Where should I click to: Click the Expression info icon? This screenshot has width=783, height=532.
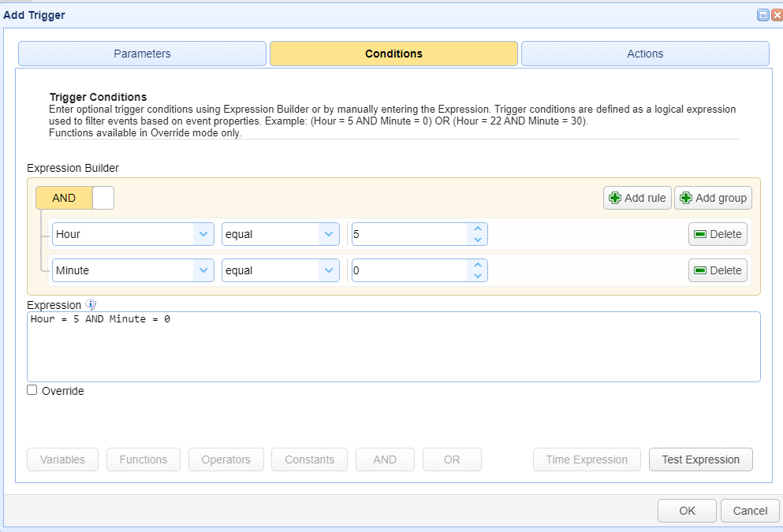[x=91, y=304]
